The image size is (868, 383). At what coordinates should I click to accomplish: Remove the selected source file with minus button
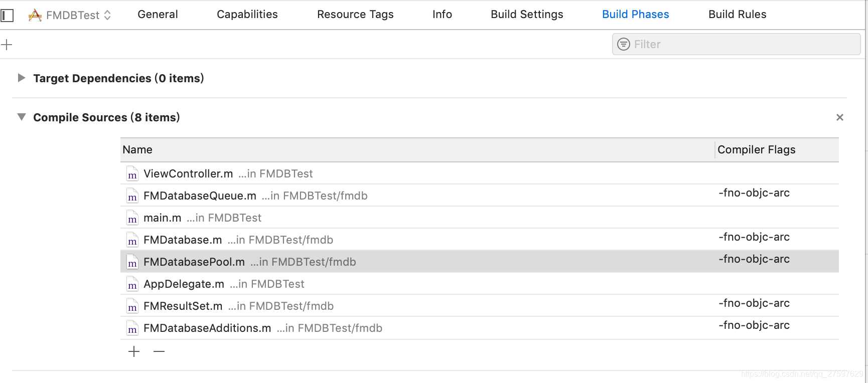click(159, 351)
